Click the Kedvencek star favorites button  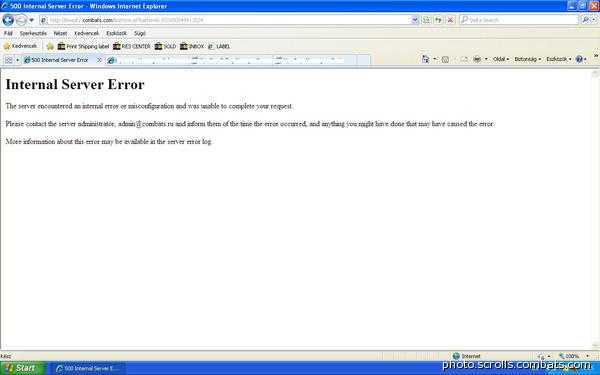point(20,46)
